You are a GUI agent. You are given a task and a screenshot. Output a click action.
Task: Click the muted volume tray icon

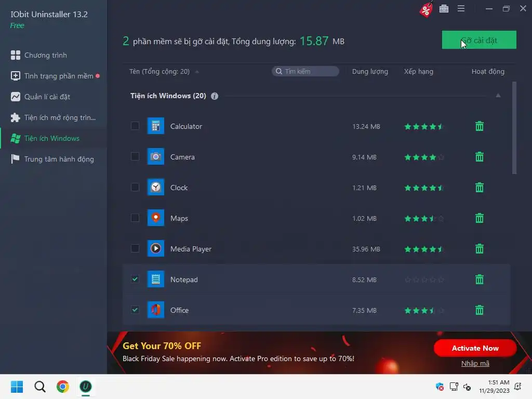click(467, 387)
